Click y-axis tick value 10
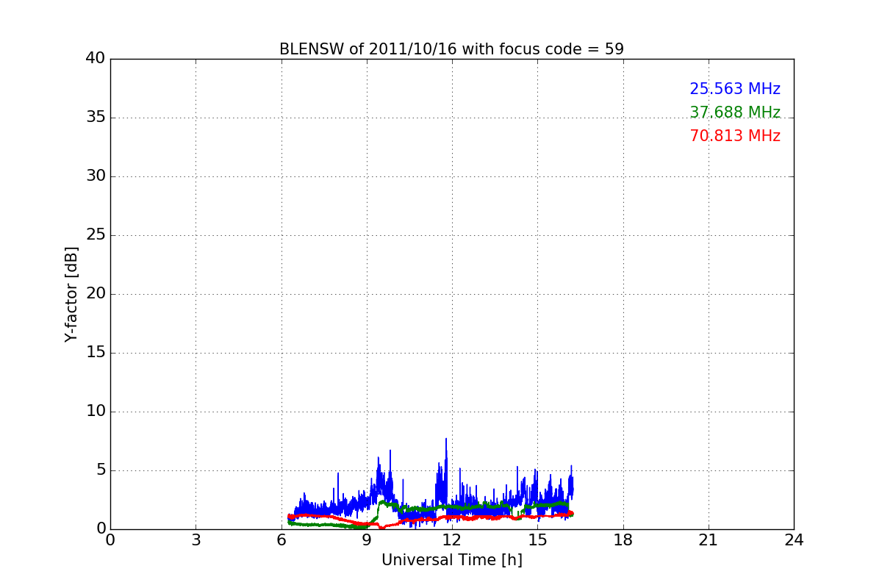The height and width of the screenshot is (588, 882). 96,412
